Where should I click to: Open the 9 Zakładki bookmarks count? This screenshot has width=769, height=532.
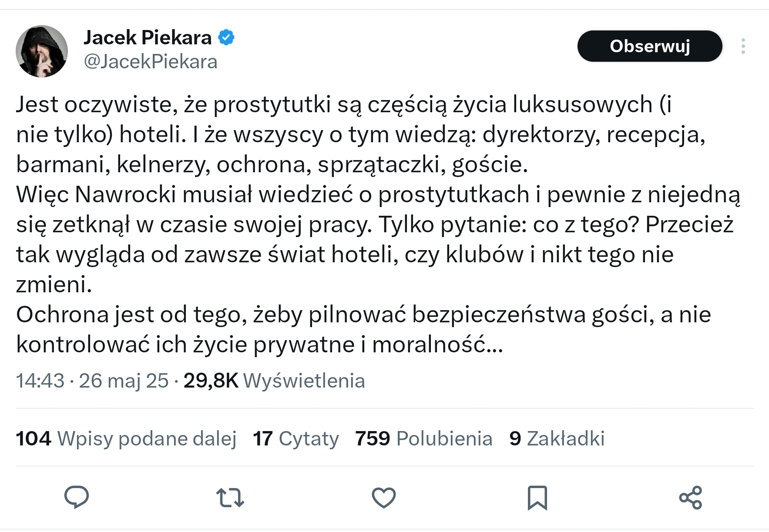click(557, 438)
